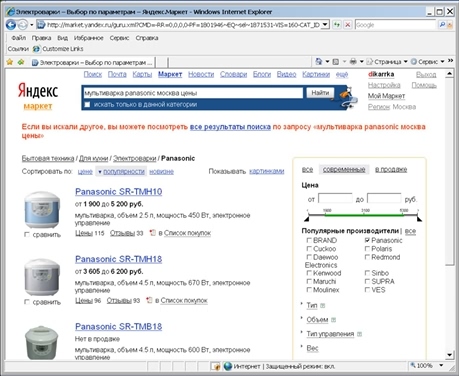Click the Google search box in toolbar
Viewport: 459px width, 376px height.
(x=395, y=25)
